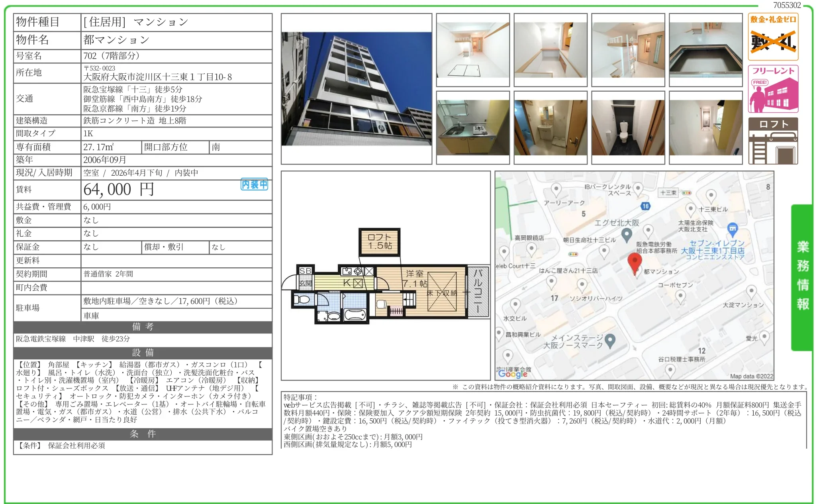Click the 設備 section header bar

(143, 353)
